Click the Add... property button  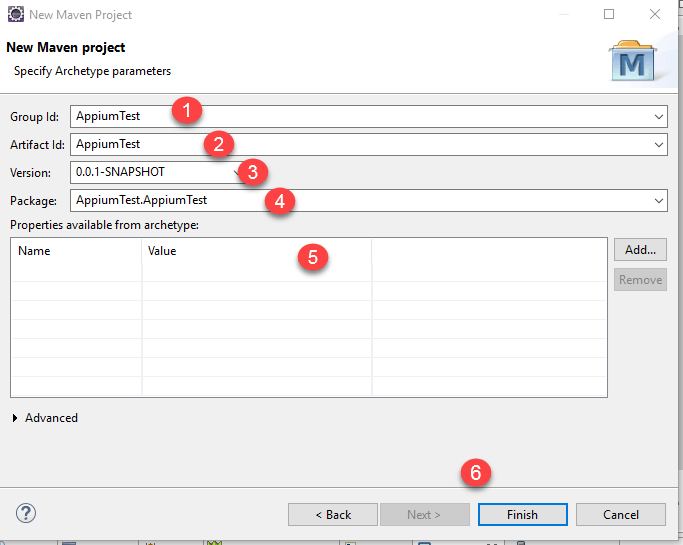click(x=640, y=250)
